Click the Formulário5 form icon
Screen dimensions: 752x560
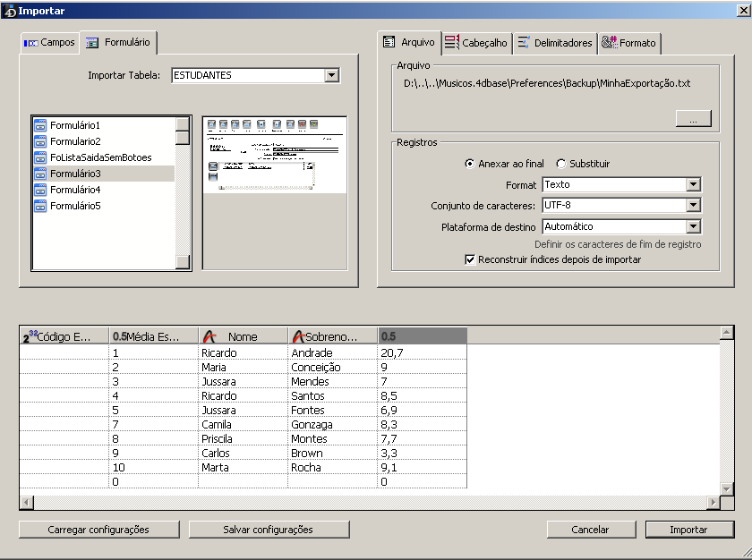click(40, 206)
